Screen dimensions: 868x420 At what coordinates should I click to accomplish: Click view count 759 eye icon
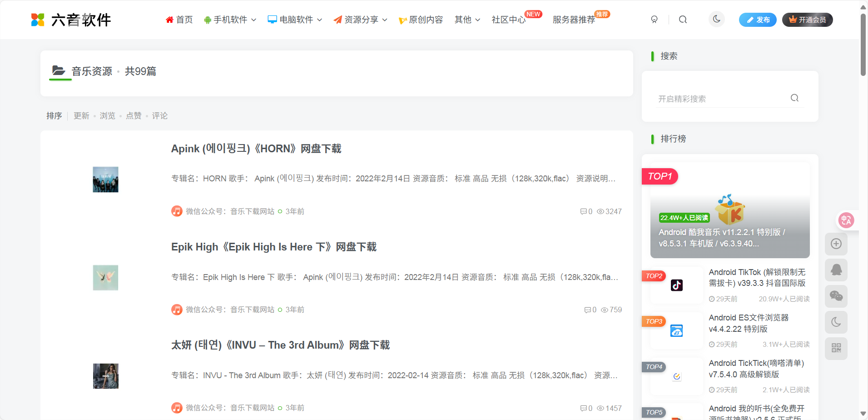pyautogui.click(x=605, y=310)
